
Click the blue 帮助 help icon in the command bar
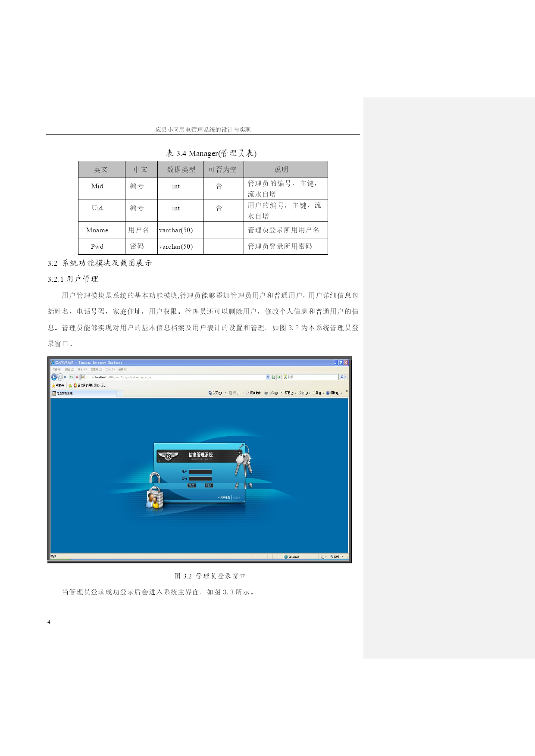(328, 393)
